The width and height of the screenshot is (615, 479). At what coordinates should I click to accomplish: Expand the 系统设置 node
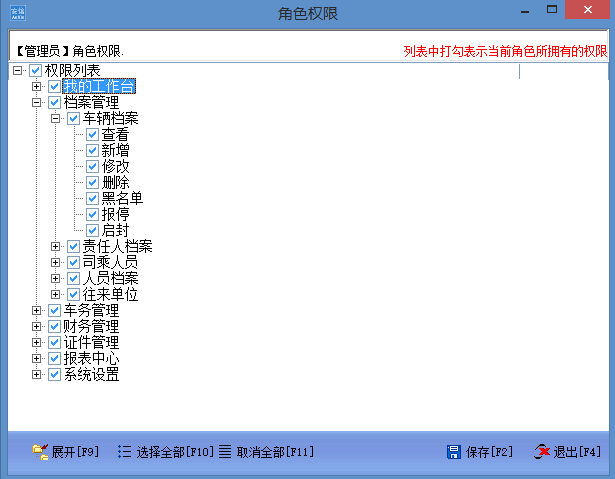click(36, 374)
